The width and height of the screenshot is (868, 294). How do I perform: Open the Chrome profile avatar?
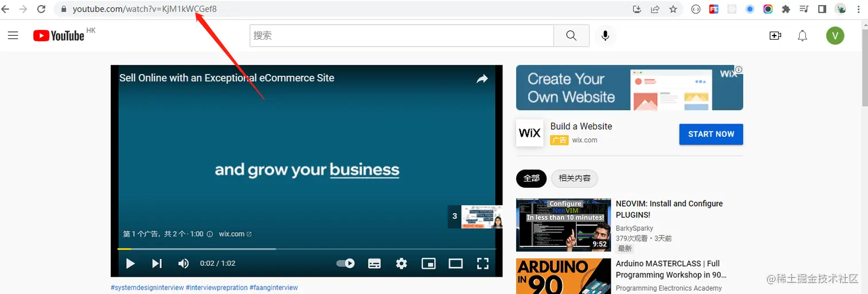click(x=840, y=9)
